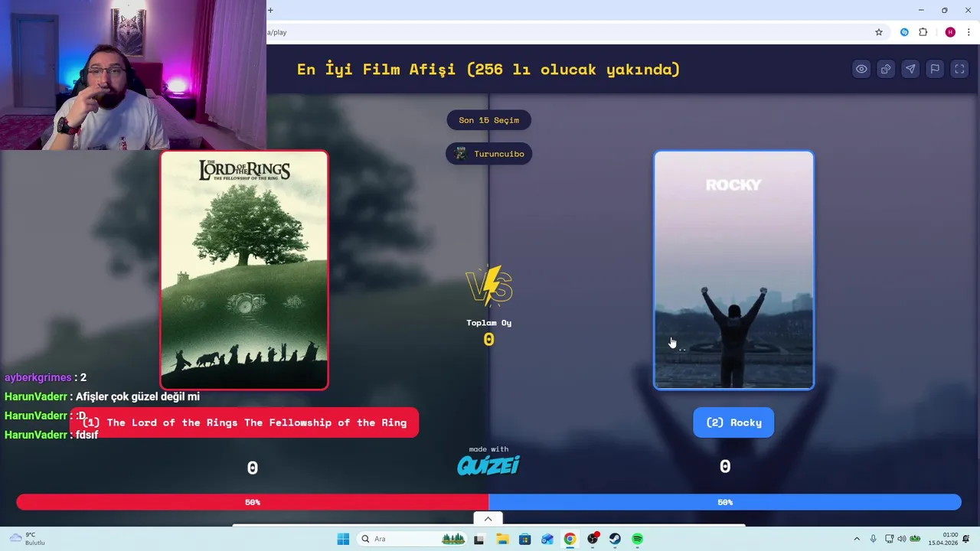
Task: Click the chat message fdsıf
Action: click(x=51, y=435)
